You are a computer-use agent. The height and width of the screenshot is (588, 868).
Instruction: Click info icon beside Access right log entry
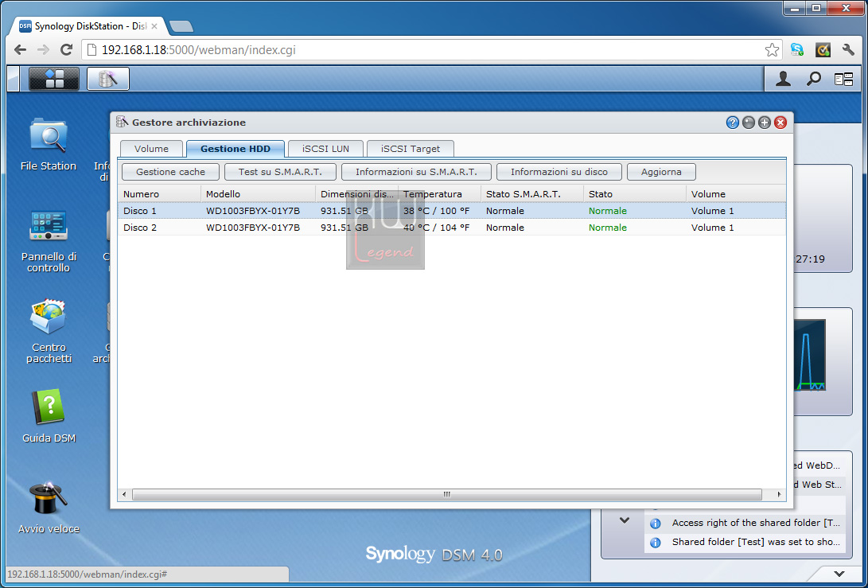[x=656, y=524]
